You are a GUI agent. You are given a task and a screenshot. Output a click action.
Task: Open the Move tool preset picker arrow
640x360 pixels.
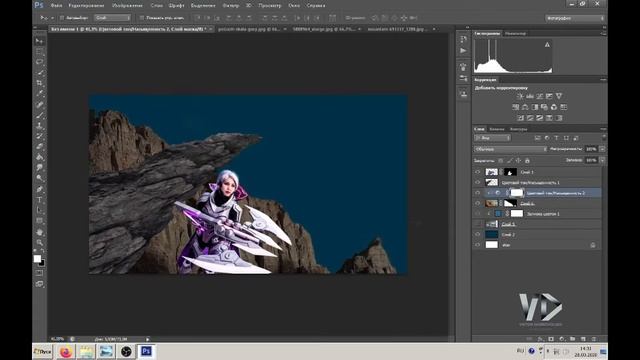click(x=52, y=18)
